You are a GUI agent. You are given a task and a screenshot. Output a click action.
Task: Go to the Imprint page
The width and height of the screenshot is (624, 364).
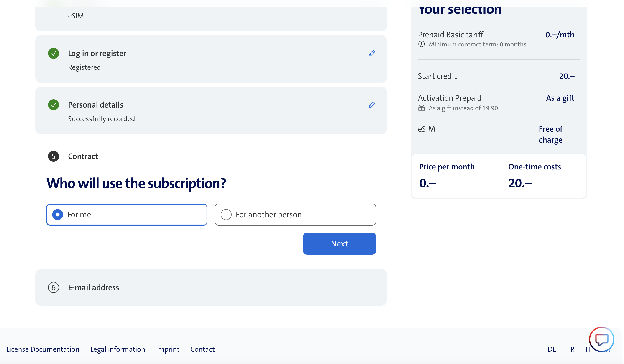(x=168, y=349)
